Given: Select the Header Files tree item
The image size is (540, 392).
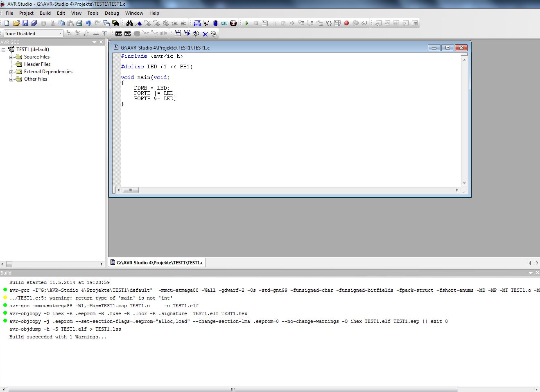Looking at the screenshot, I should pyautogui.click(x=37, y=64).
